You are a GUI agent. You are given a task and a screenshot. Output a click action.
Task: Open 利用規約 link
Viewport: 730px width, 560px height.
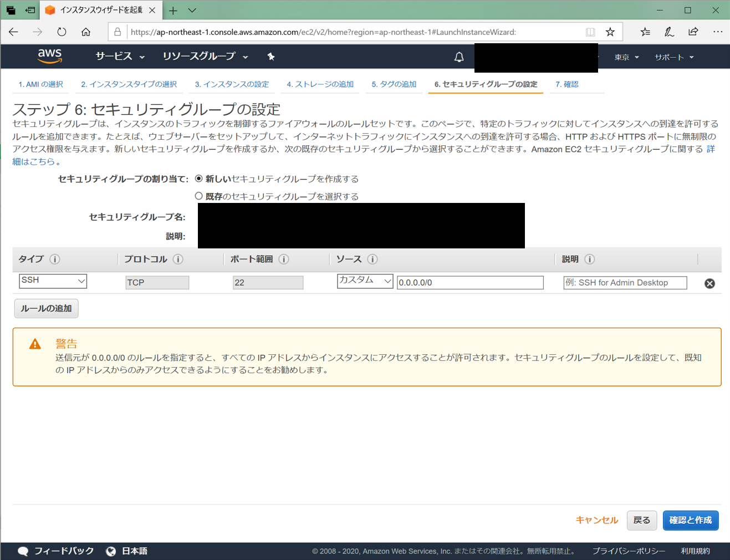pos(695,551)
